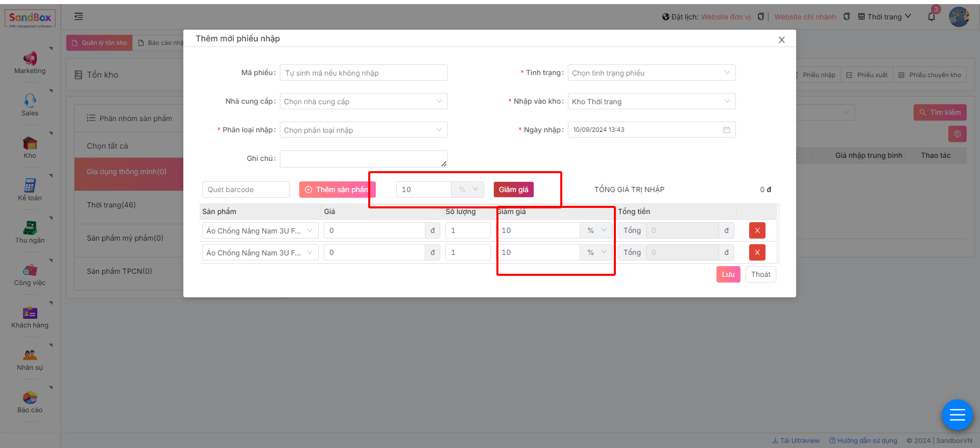Viewport: 980px width, 448px height.
Task: Open the Kho warehouse icon in sidebar
Action: point(30,143)
